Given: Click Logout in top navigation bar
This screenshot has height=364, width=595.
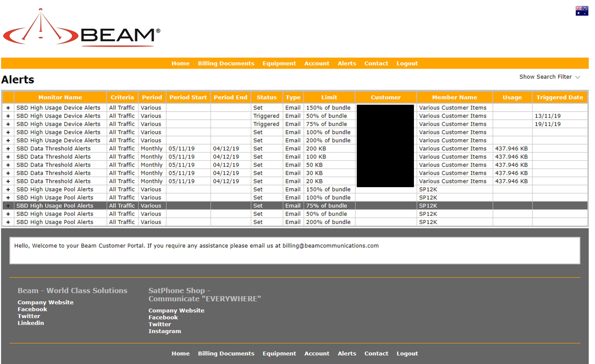Looking at the screenshot, I should [x=407, y=63].
